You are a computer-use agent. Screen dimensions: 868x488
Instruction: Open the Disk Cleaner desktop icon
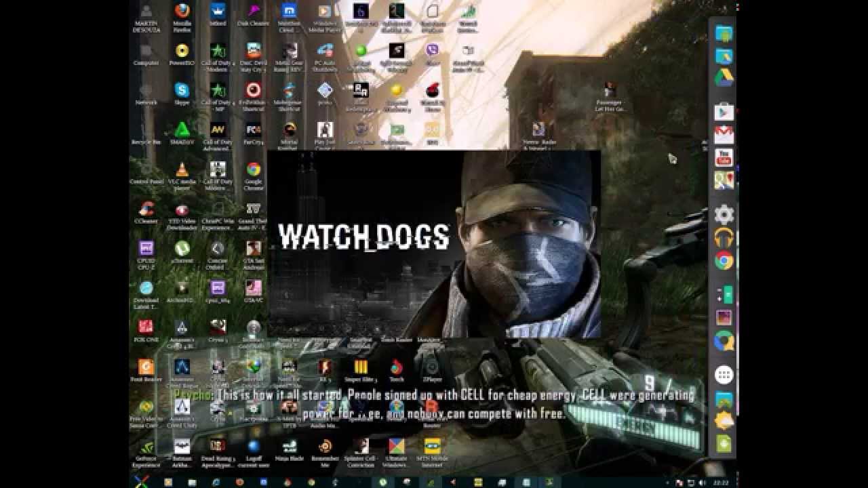pyautogui.click(x=254, y=16)
